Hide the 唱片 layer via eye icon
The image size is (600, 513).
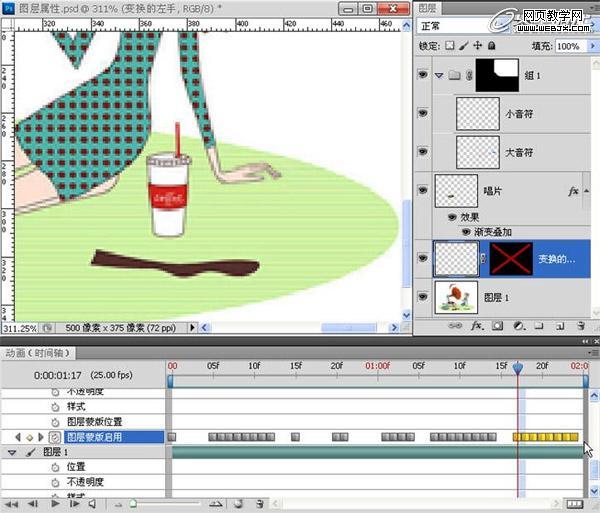(x=421, y=189)
